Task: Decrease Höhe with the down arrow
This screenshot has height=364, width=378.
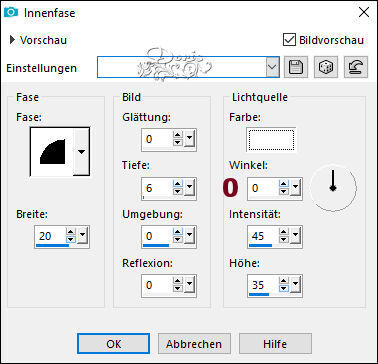Action: click(284, 289)
